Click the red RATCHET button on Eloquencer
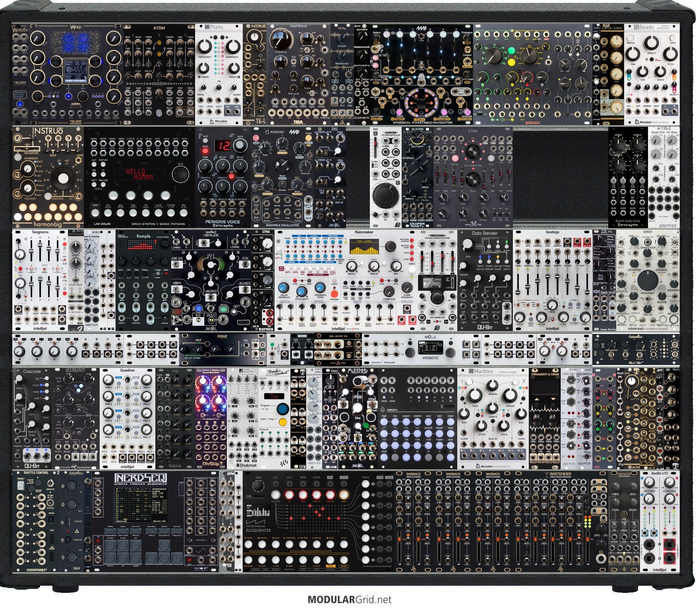This screenshot has height=608, width=700. [x=331, y=496]
